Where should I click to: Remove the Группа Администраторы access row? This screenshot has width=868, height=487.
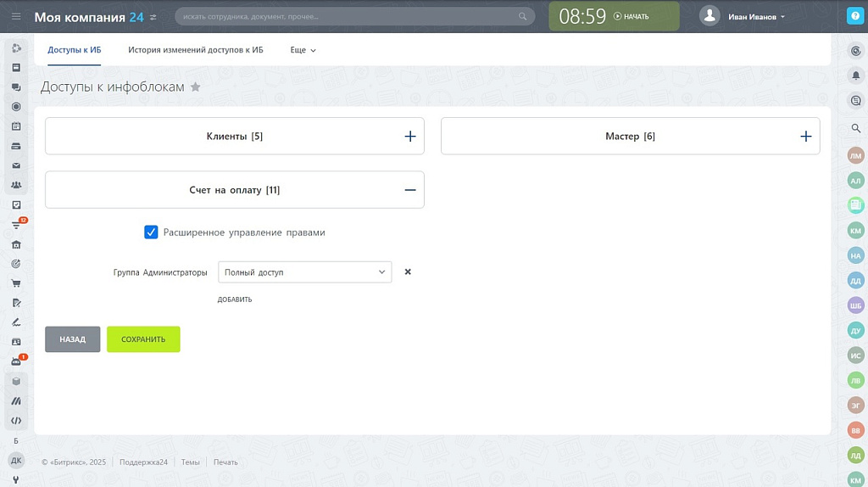coord(408,272)
